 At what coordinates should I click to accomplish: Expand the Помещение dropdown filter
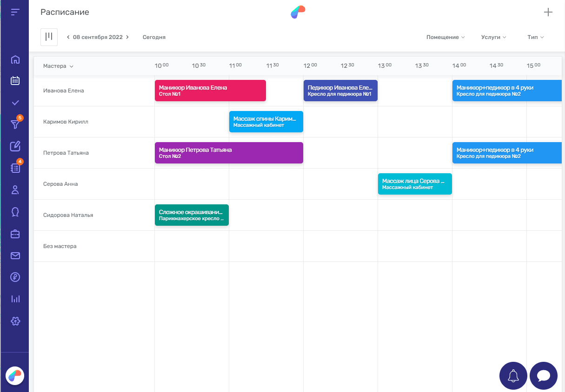(x=445, y=37)
